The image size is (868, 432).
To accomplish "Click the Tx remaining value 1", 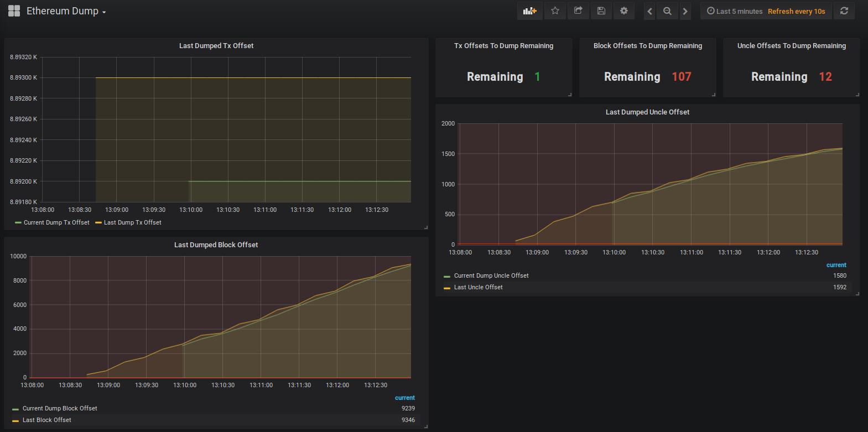I will [x=537, y=77].
